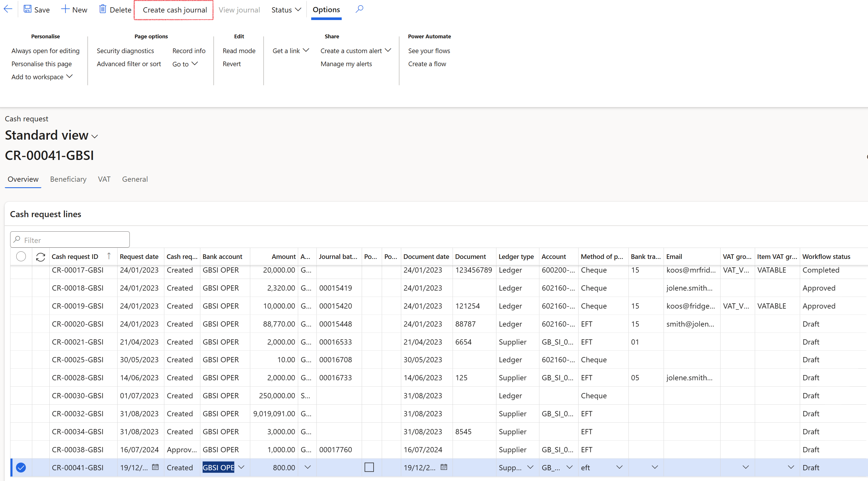Click the Save disk icon
868x481 pixels.
tap(27, 9)
